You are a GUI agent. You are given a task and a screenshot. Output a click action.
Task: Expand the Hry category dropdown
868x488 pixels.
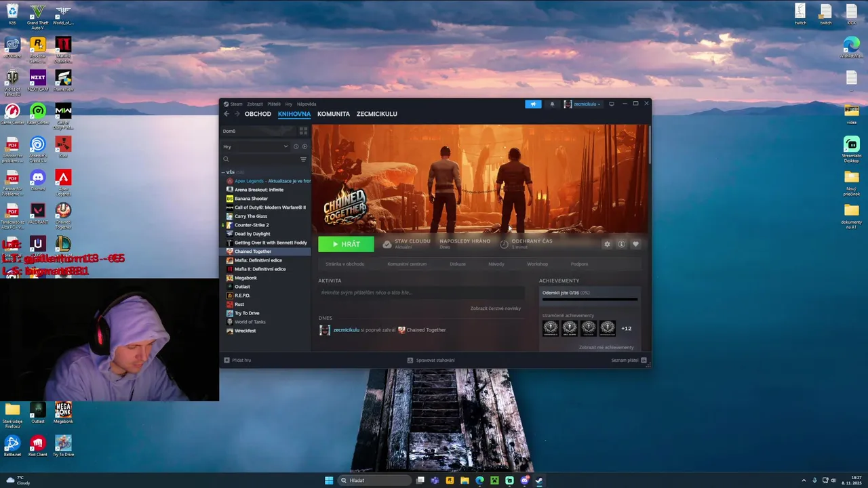256,146
